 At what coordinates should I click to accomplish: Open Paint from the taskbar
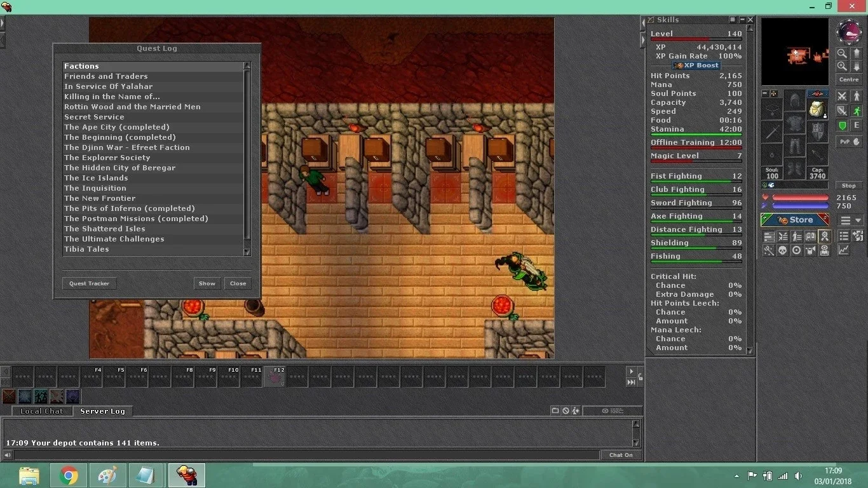[x=108, y=475]
